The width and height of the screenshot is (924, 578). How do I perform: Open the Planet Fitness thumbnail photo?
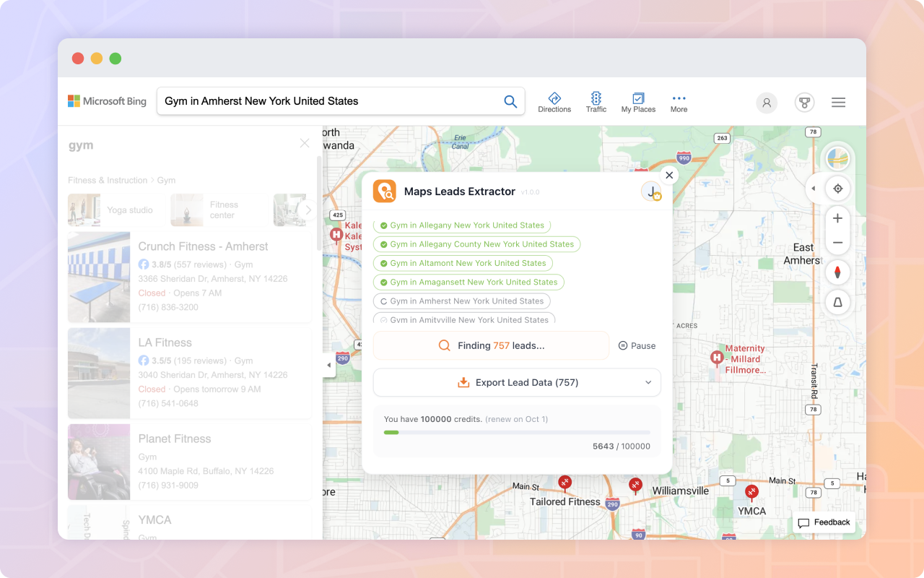[x=99, y=462]
